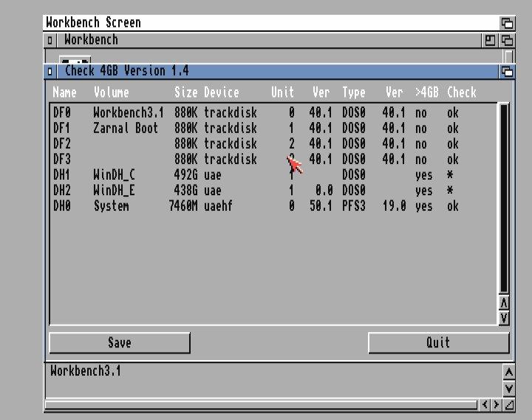Click the list scroll up arrow
532x420 pixels.
504,303
